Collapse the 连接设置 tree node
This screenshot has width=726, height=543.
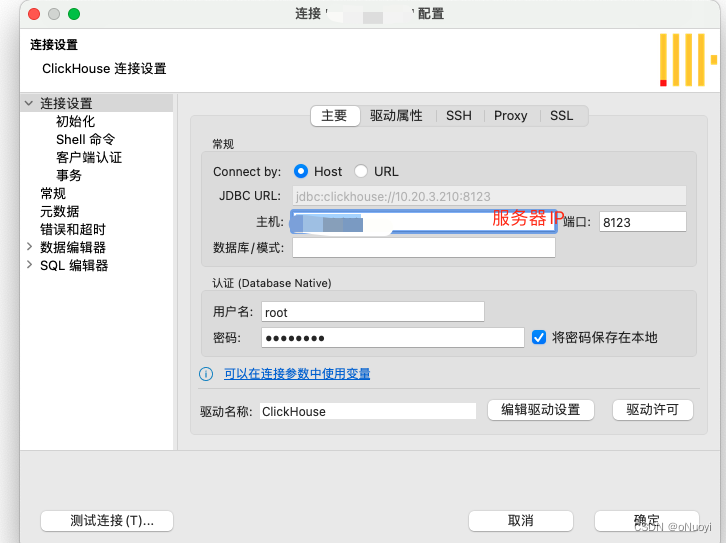(x=29, y=104)
